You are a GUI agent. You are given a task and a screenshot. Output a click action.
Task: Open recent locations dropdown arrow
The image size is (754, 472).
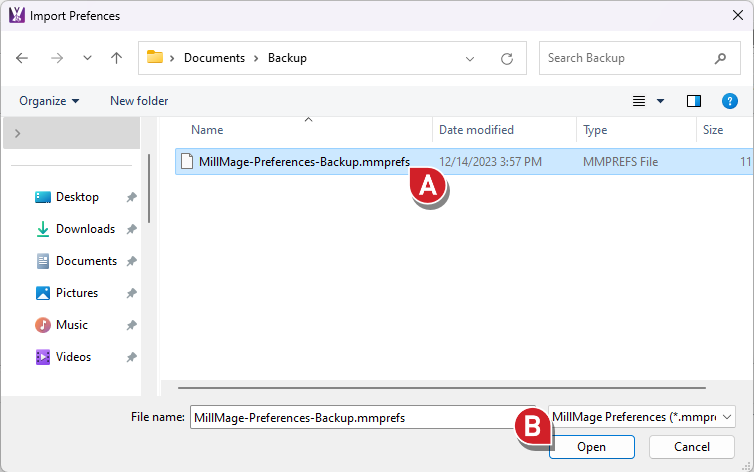coord(88,58)
